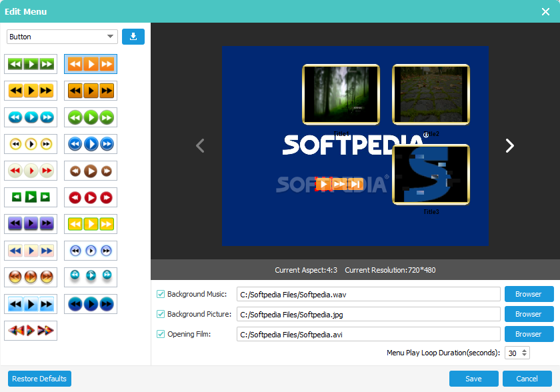This screenshot has width=560, height=392.
Task: Choose the grey round style with red arrows
Action: tap(31, 171)
